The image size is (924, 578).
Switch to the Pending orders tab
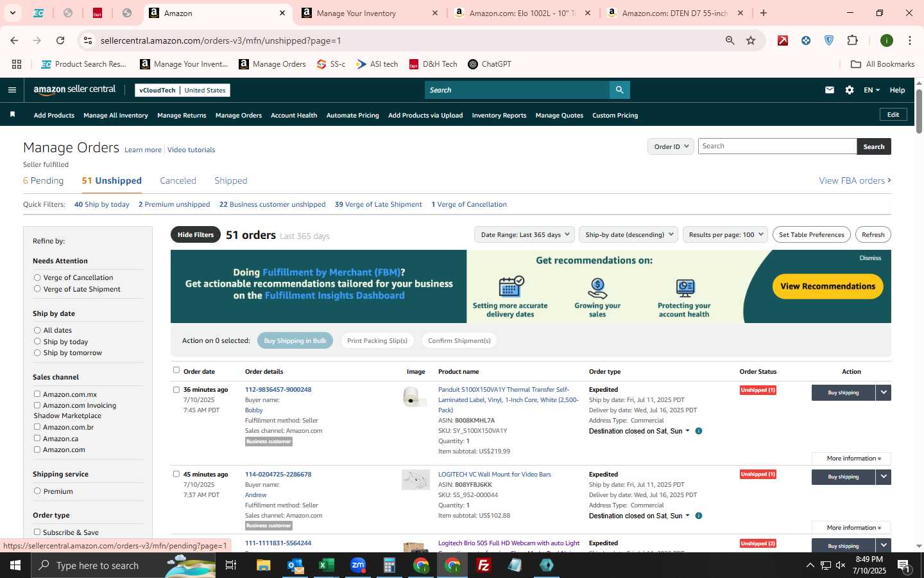coord(43,180)
